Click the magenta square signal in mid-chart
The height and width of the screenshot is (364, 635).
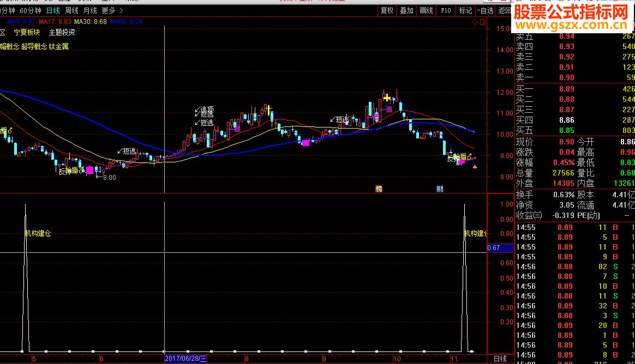305,142
